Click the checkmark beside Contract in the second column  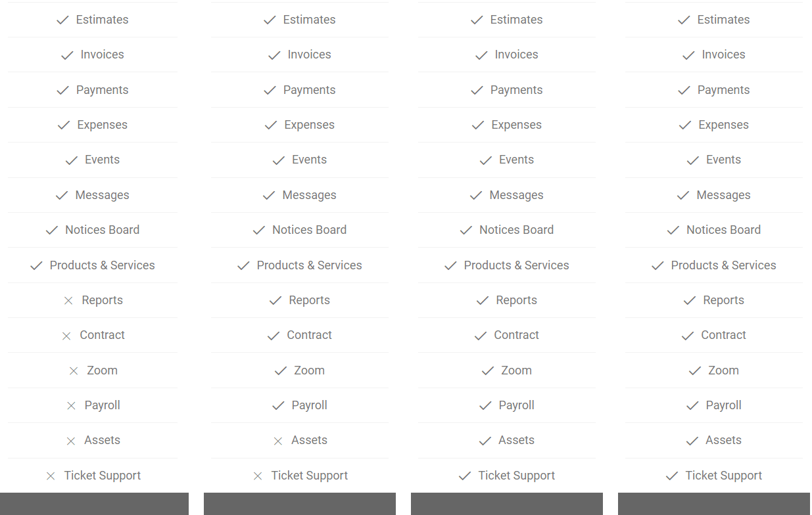(x=274, y=336)
